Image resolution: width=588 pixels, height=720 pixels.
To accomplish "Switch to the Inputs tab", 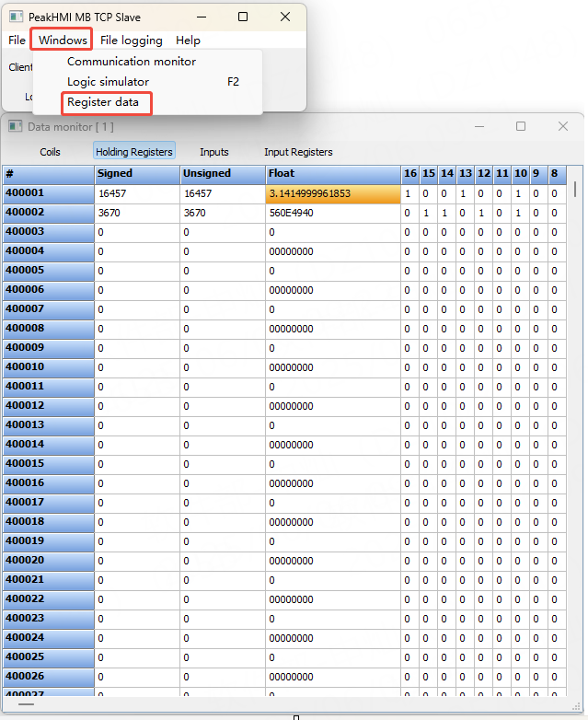I will tap(214, 152).
